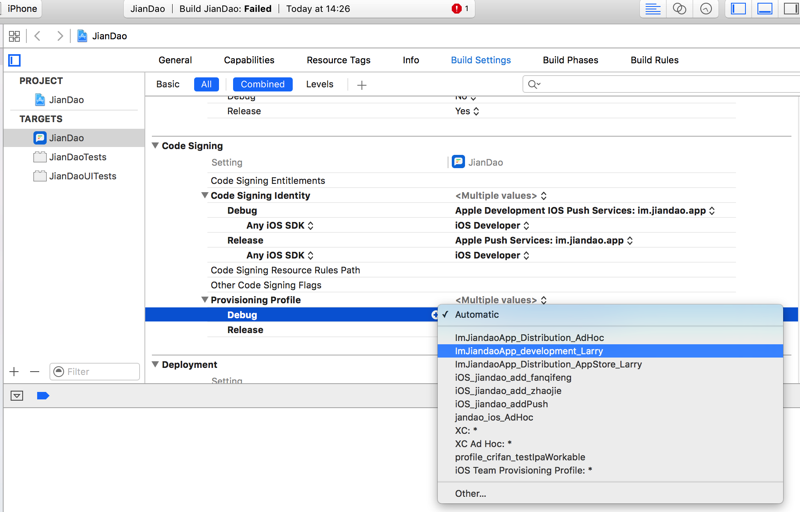Viewport: 800px width, 512px height.
Task: Choose iOS_jiandao_addPush profile
Action: [610, 404]
